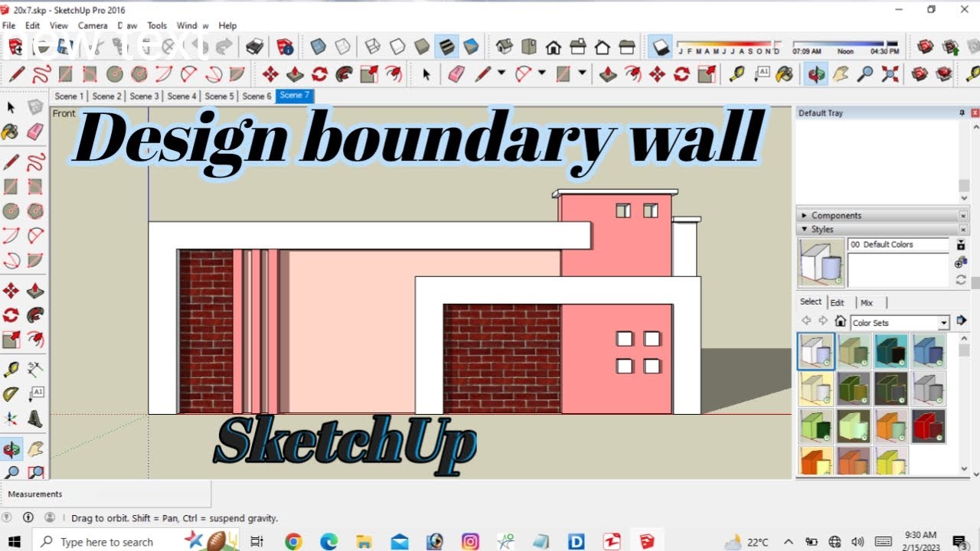The image size is (980, 551).
Task: Choose the Eraser in the top toolbar
Action: [456, 74]
